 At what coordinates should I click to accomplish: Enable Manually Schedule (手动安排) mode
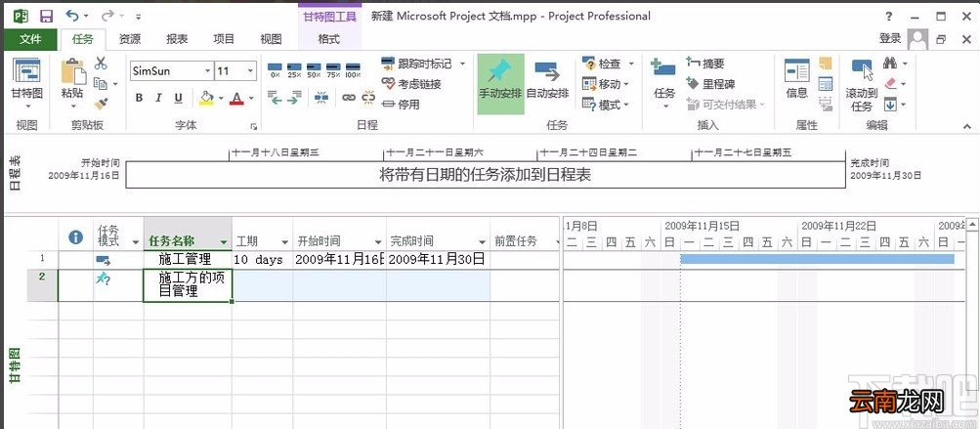click(500, 83)
